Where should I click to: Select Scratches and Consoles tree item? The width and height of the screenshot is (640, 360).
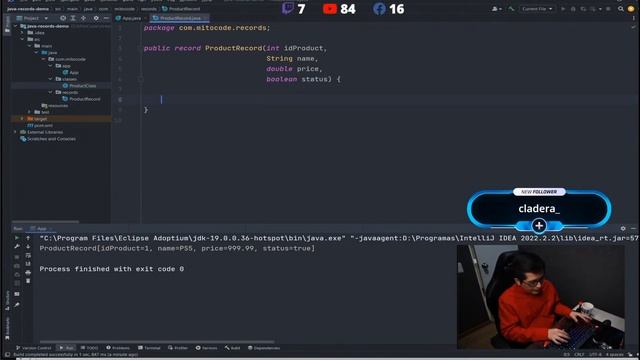[x=48, y=139]
